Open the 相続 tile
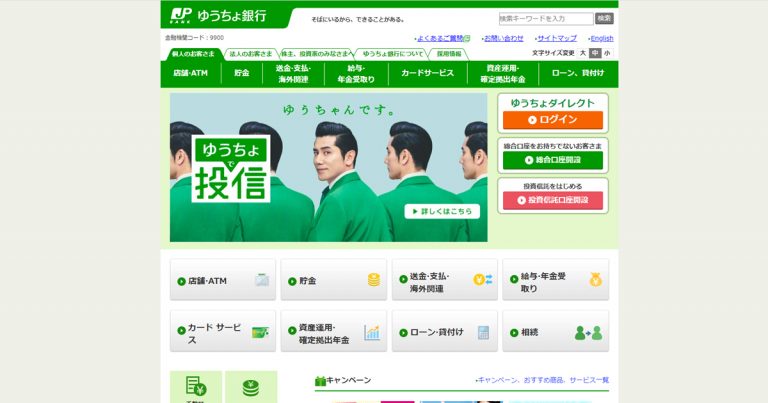 click(x=555, y=331)
